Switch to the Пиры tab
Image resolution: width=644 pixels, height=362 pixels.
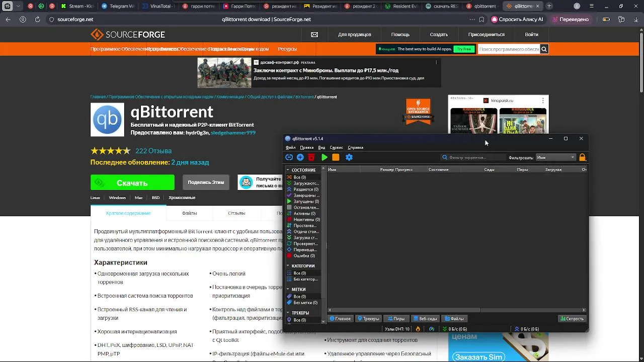click(x=396, y=319)
